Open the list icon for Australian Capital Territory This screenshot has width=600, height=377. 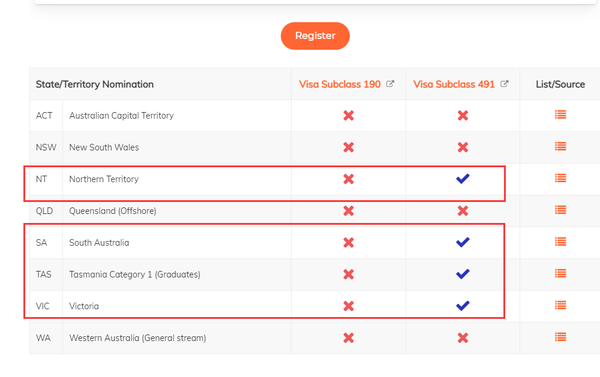[560, 114]
